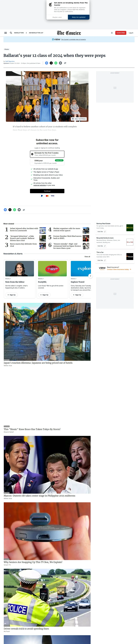Click Tint a Car logo thumbnail
Image resolution: width=138 pixels, height=644 pixels.
click(130, 257)
